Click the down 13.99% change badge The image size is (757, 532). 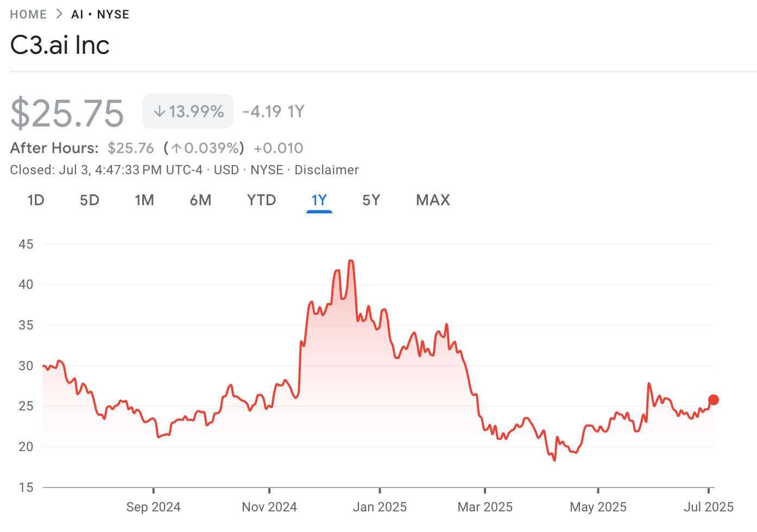(x=188, y=111)
